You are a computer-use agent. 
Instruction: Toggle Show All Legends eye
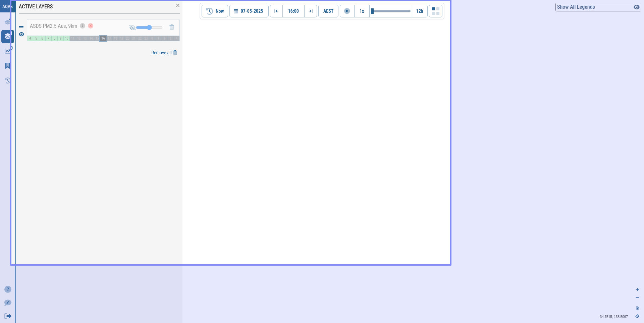636,7
